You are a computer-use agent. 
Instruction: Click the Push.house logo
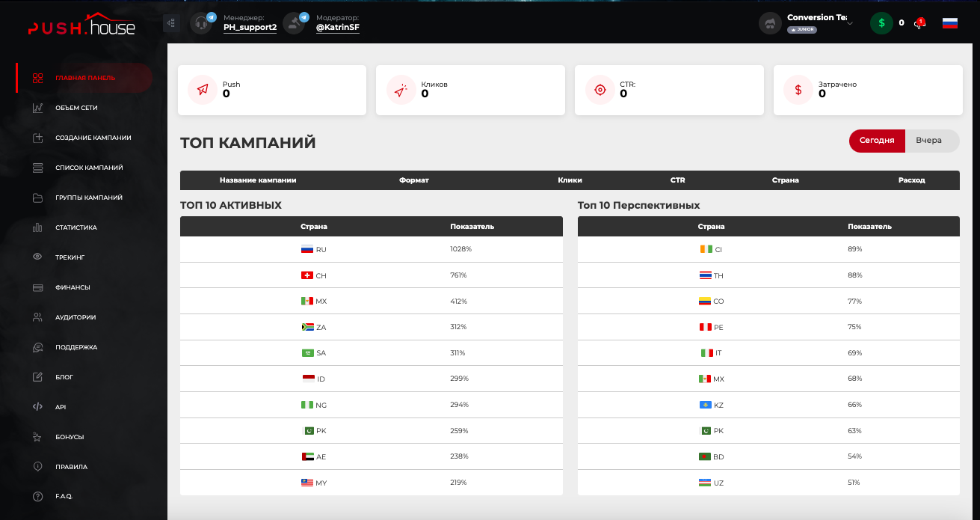click(81, 25)
